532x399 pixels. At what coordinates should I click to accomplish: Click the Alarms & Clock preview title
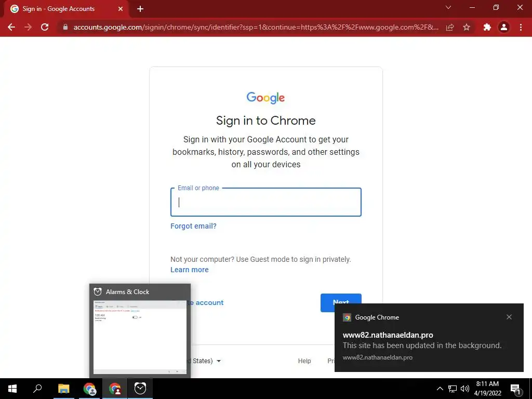(x=127, y=292)
